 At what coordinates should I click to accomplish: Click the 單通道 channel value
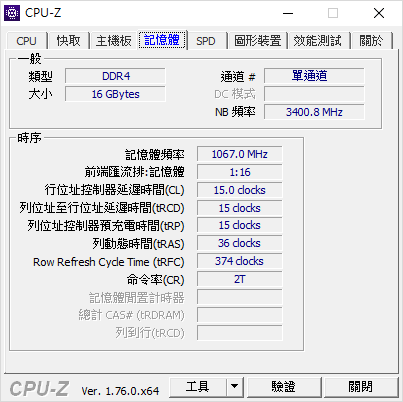[x=314, y=76]
